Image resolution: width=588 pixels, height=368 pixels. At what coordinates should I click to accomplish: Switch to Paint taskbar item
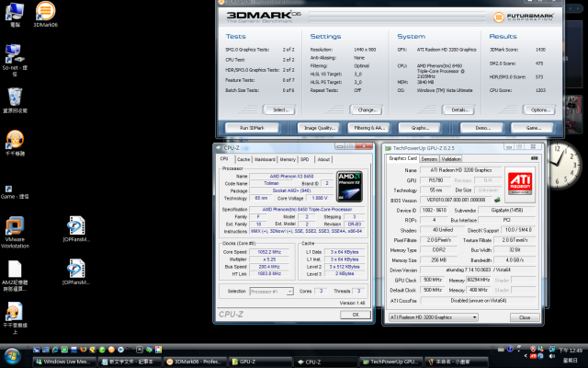(x=457, y=362)
